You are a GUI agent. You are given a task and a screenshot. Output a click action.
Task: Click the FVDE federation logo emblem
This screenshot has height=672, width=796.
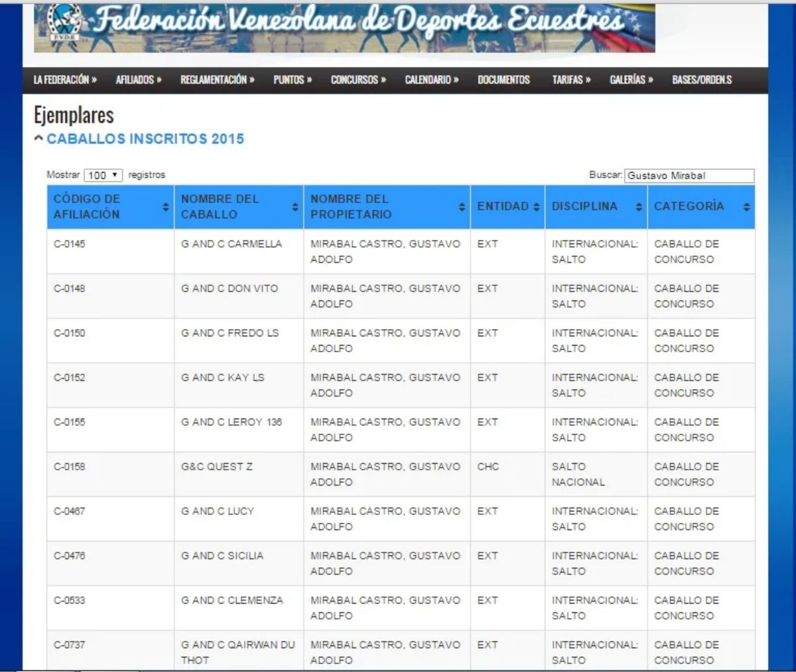pos(65,23)
